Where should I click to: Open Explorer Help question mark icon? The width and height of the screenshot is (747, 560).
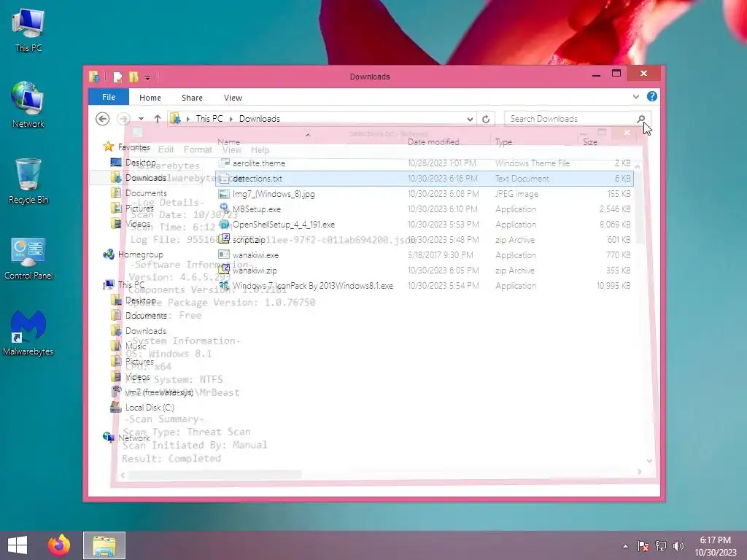(x=652, y=97)
